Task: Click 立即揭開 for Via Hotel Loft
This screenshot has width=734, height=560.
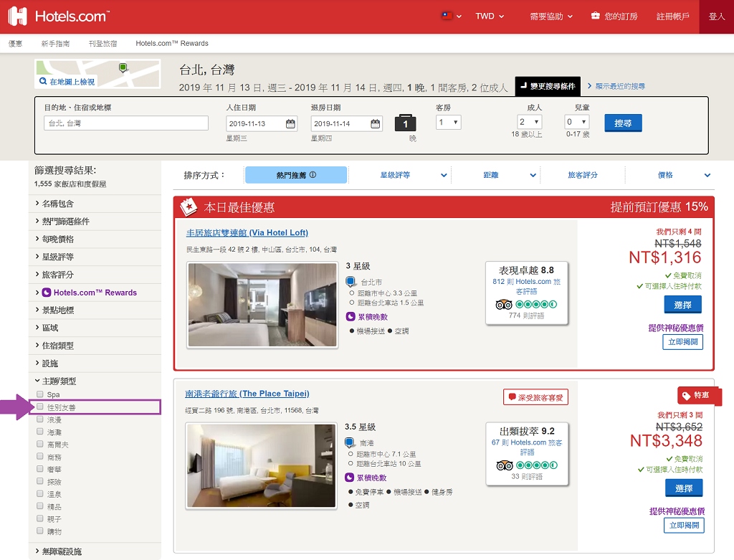Action: click(682, 342)
